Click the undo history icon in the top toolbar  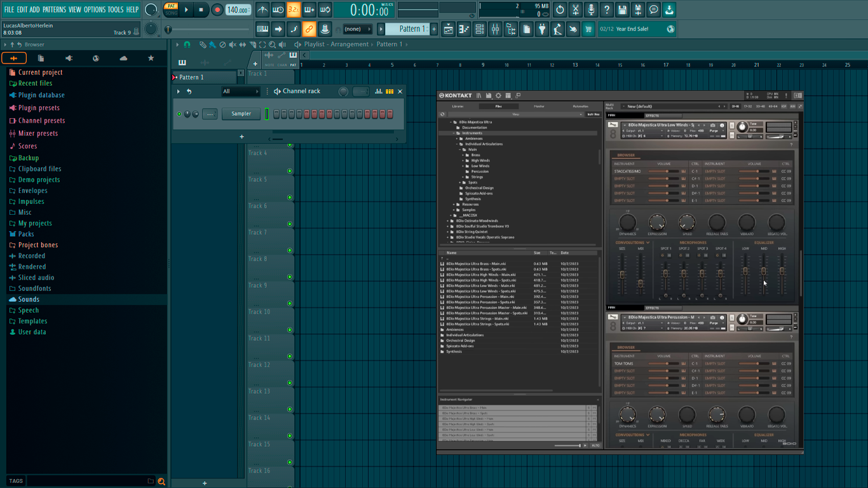560,10
